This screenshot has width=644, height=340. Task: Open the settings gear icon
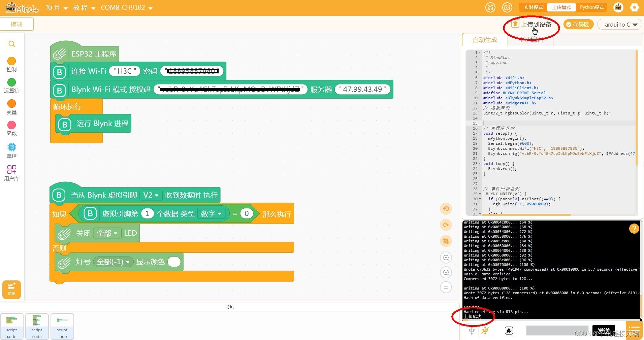[635, 7]
